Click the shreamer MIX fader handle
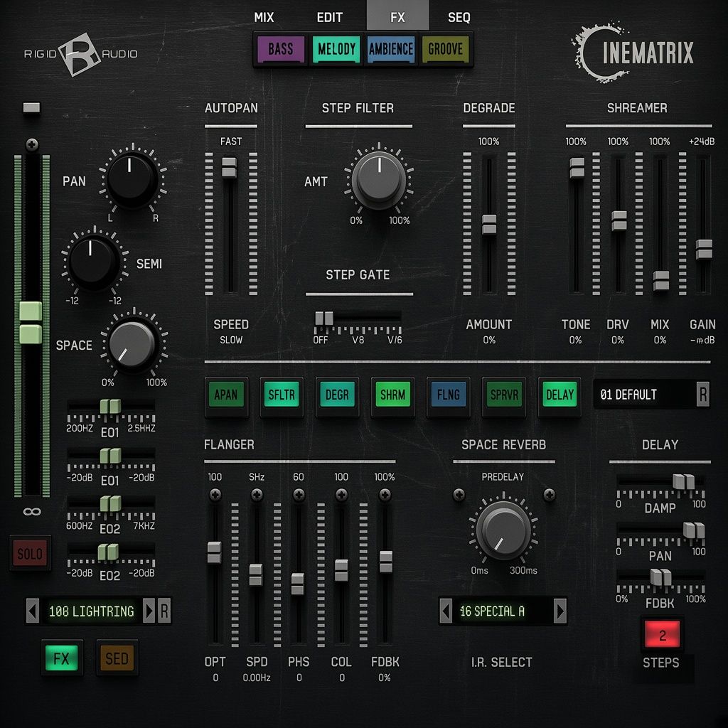This screenshot has width=728, height=728. pos(661,280)
